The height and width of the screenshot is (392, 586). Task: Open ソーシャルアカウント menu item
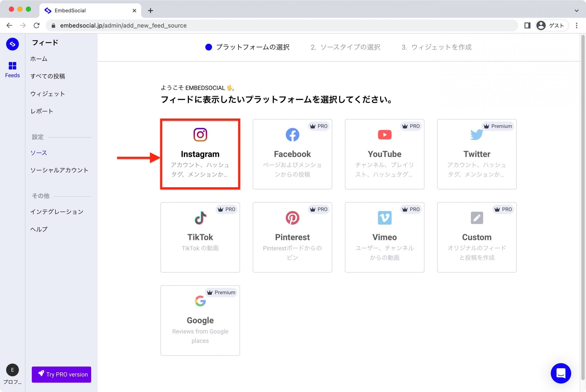[60, 170]
